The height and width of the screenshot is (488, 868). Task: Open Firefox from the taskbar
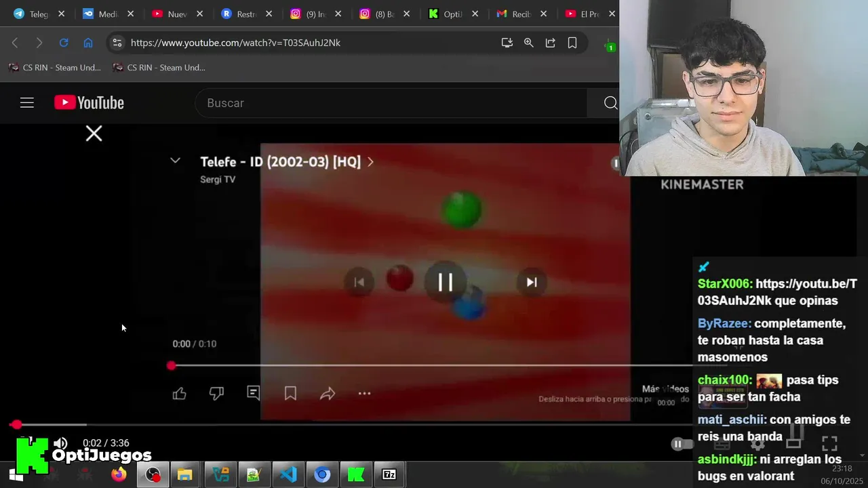119,474
